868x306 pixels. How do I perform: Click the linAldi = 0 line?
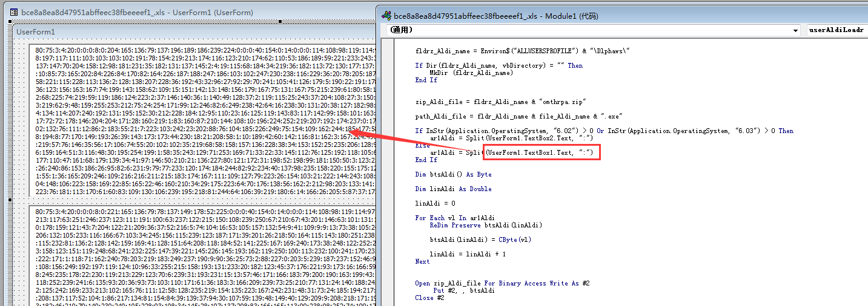435,203
